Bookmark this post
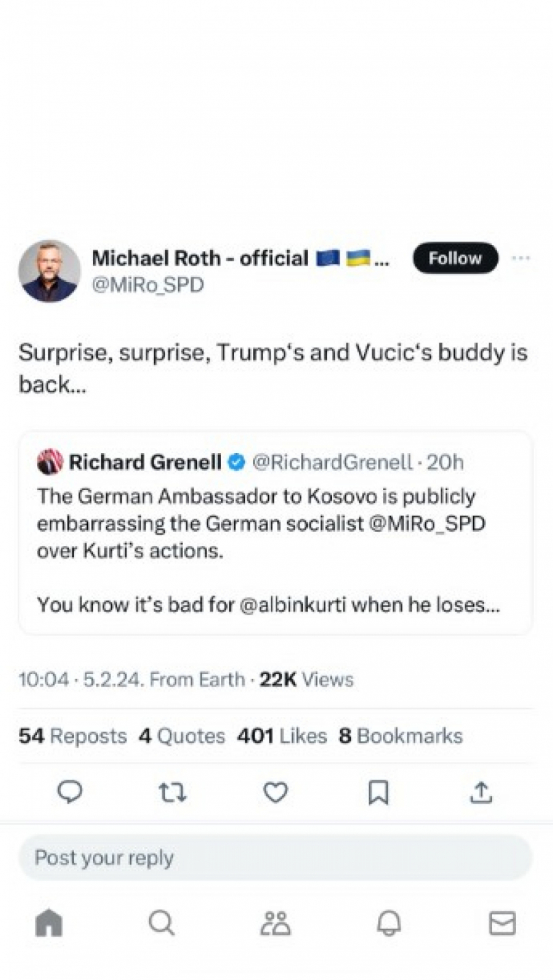 pyautogui.click(x=378, y=793)
